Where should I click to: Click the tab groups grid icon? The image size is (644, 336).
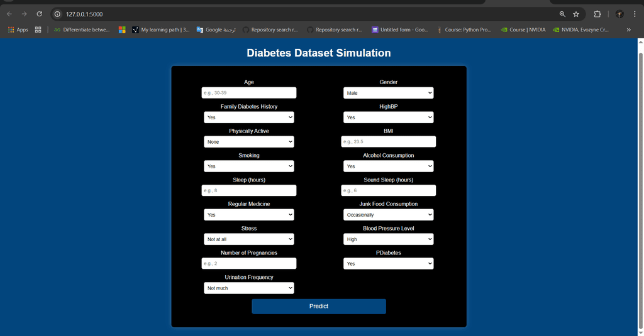pyautogui.click(x=38, y=30)
